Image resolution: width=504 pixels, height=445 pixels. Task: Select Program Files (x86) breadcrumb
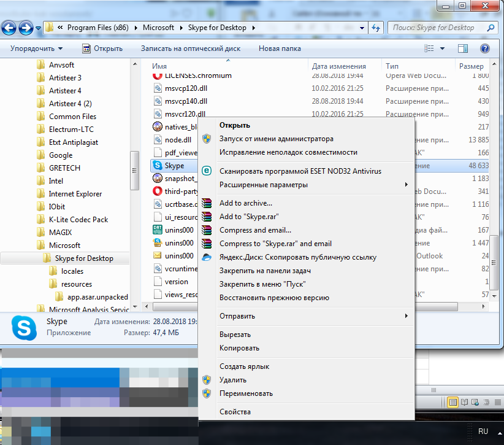point(97,28)
